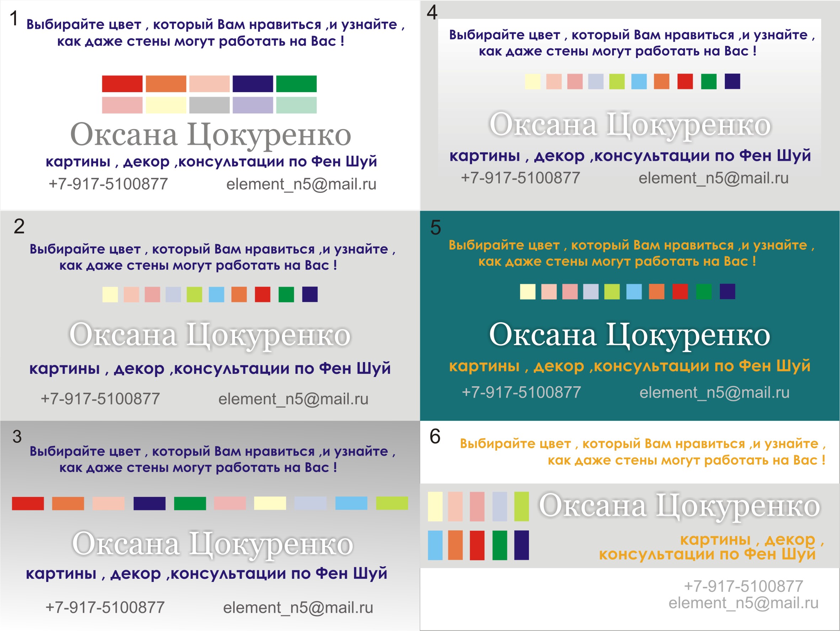
Task: Click the red swatch on card 1
Action: click(122, 84)
